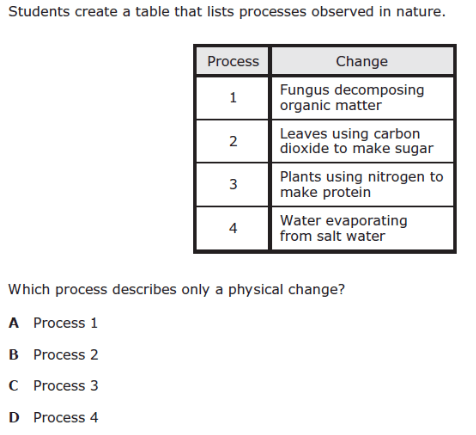
Task: Click the bold letter D option marker
Action: tap(14, 417)
